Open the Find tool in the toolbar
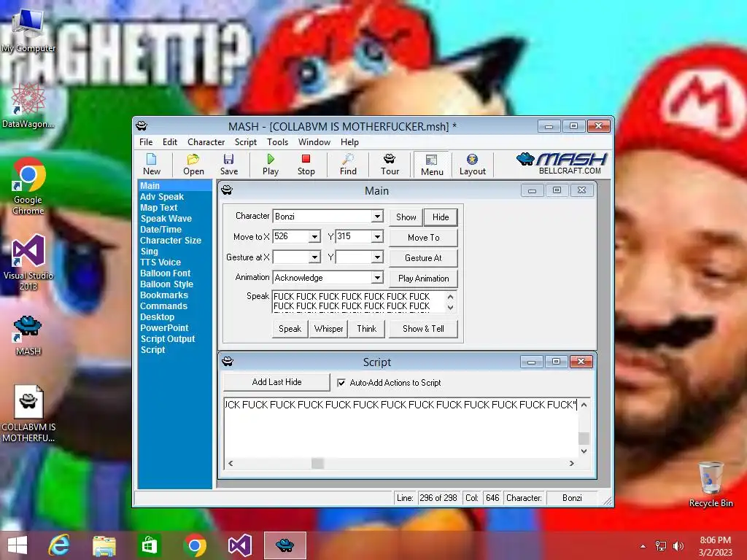Screen dimensions: 747x560 pyautogui.click(x=348, y=164)
